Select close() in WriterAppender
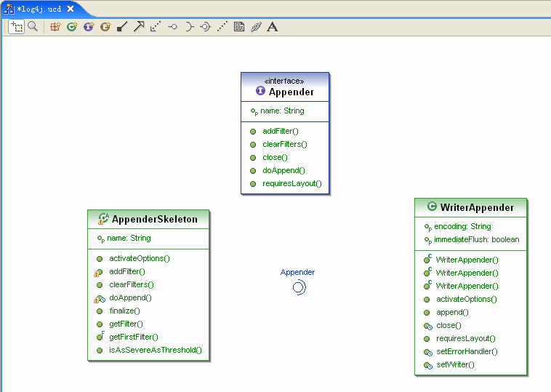Image resolution: width=551 pixels, height=392 pixels. (449, 325)
